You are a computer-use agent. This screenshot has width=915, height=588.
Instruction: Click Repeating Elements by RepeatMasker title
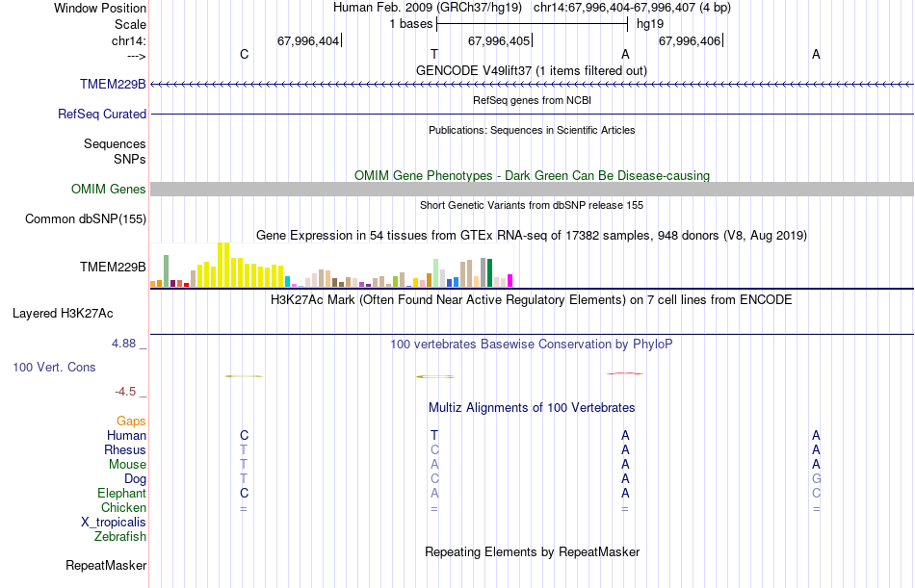pos(532,551)
